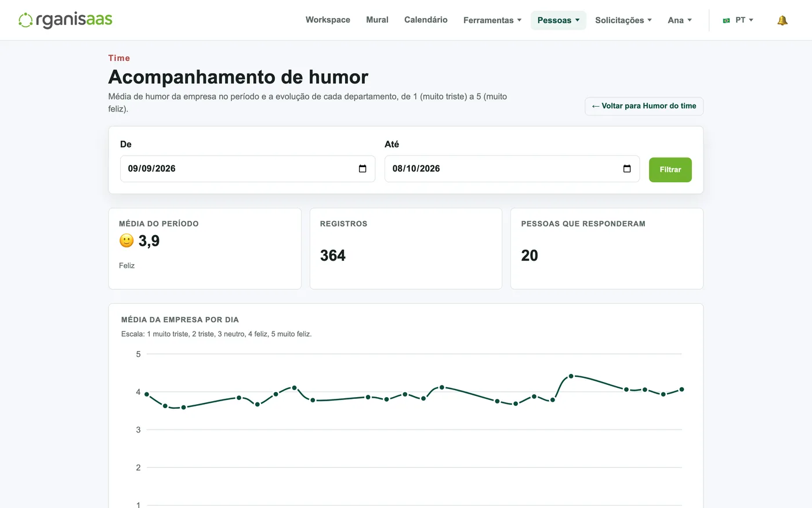Click the Acompanhamento de humor heading
The image size is (812, 508).
[238, 77]
